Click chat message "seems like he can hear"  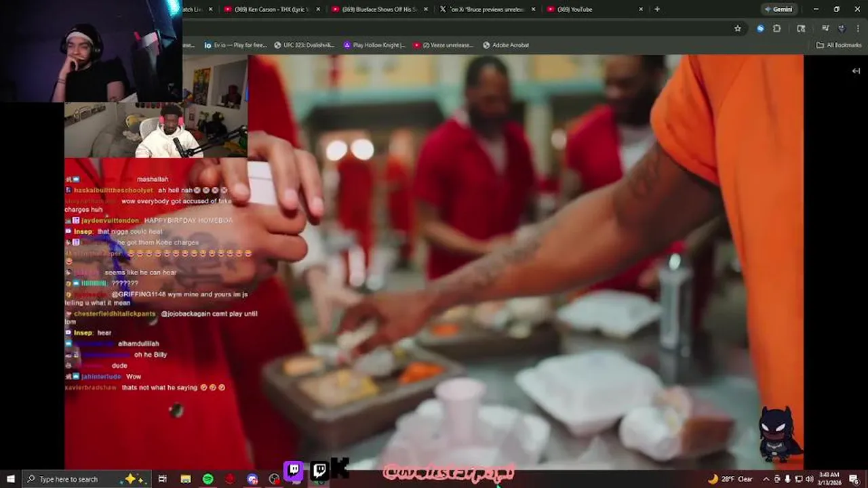click(140, 272)
